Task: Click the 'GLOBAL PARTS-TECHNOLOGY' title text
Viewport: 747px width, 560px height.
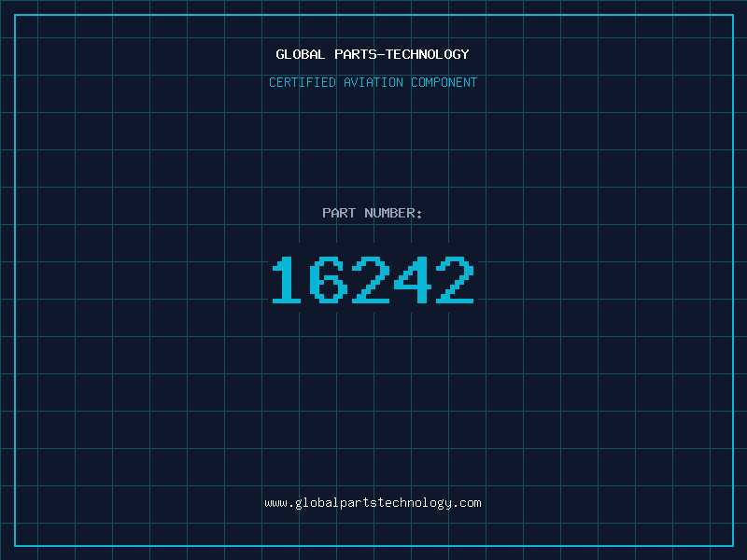Action: 373,54
